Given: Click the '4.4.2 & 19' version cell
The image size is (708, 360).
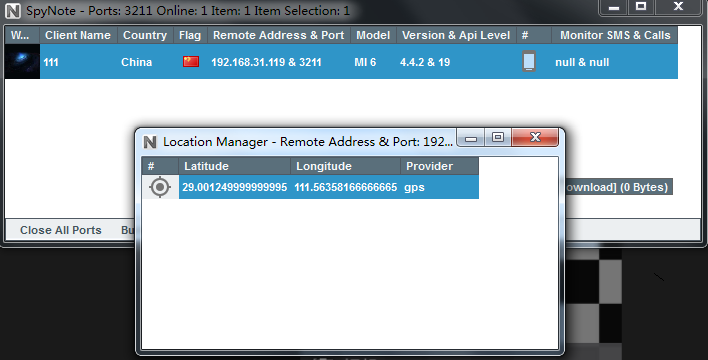Looking at the screenshot, I should 425,62.
